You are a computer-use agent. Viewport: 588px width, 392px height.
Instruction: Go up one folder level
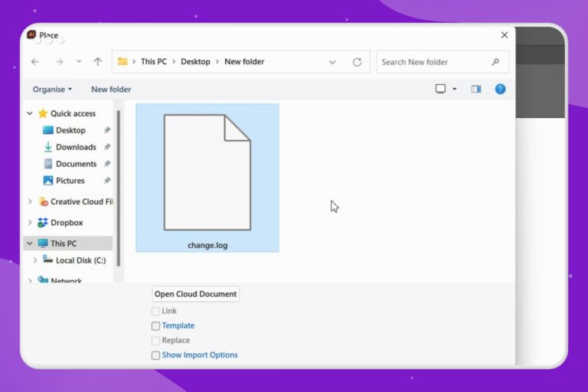coord(98,61)
